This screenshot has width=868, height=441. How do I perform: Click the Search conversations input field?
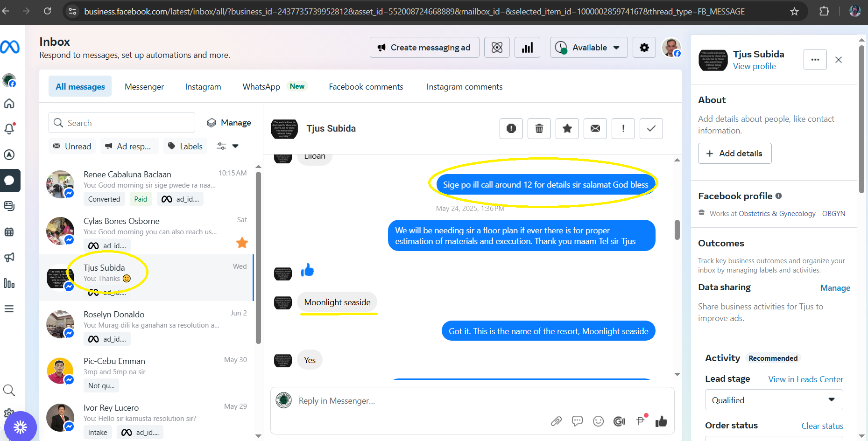pyautogui.click(x=122, y=123)
